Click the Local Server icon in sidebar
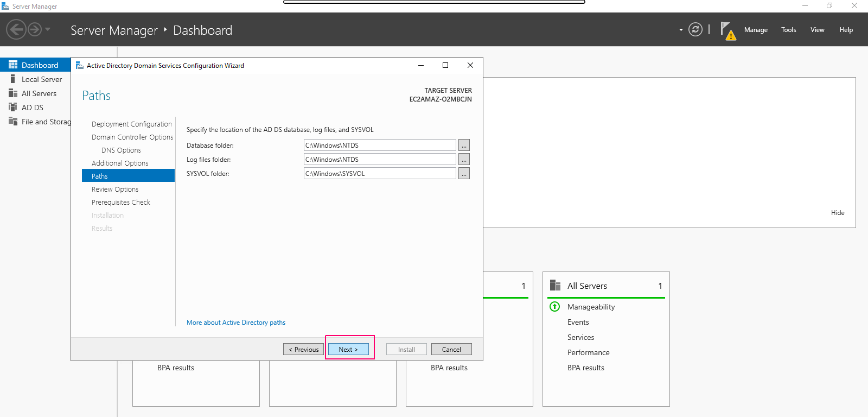This screenshot has width=868, height=417. [13, 79]
